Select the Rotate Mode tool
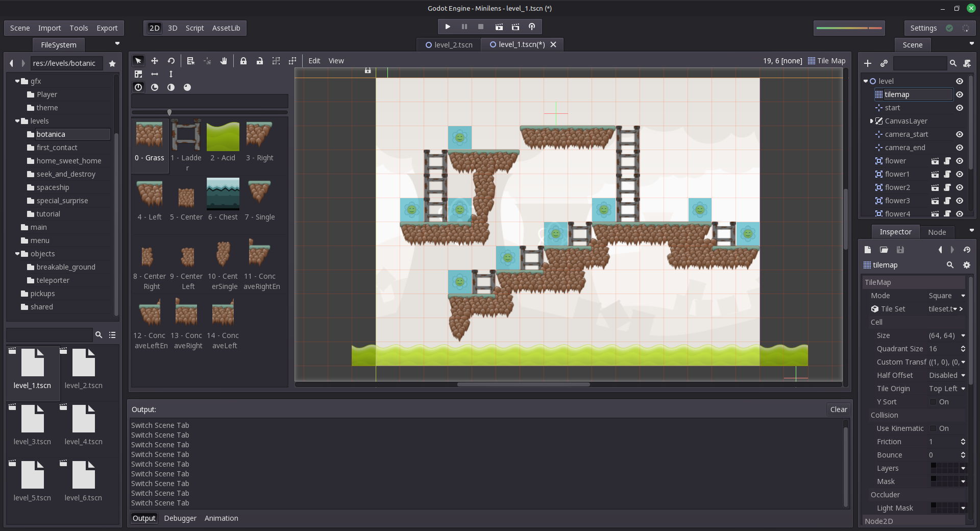The height and width of the screenshot is (531, 980). (x=171, y=61)
